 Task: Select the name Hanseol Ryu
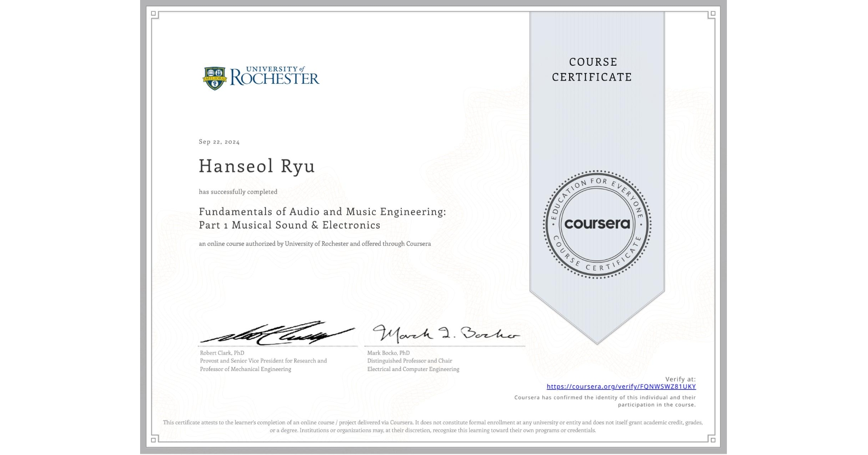[257, 166]
